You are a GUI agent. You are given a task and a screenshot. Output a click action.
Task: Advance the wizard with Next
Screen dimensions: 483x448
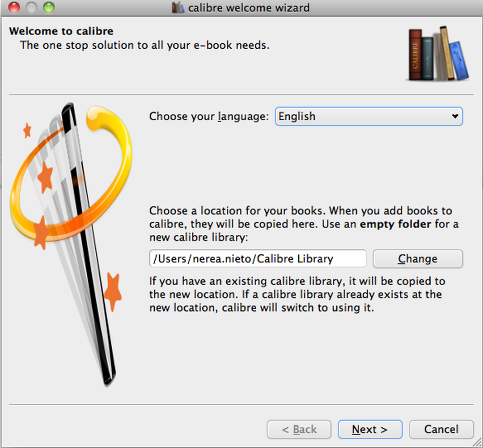coord(370,429)
